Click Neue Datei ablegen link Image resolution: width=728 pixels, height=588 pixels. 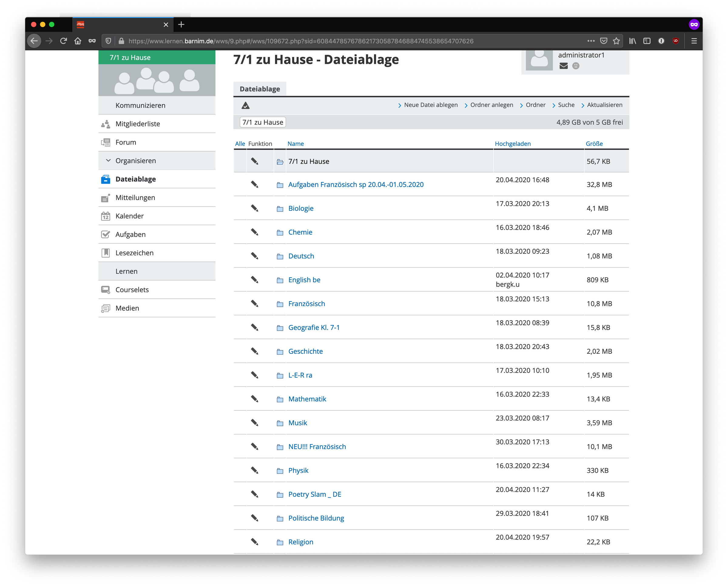(x=430, y=105)
